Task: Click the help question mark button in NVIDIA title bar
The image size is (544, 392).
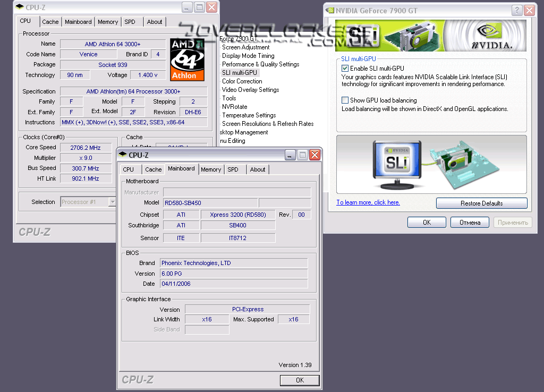Action: [x=517, y=11]
